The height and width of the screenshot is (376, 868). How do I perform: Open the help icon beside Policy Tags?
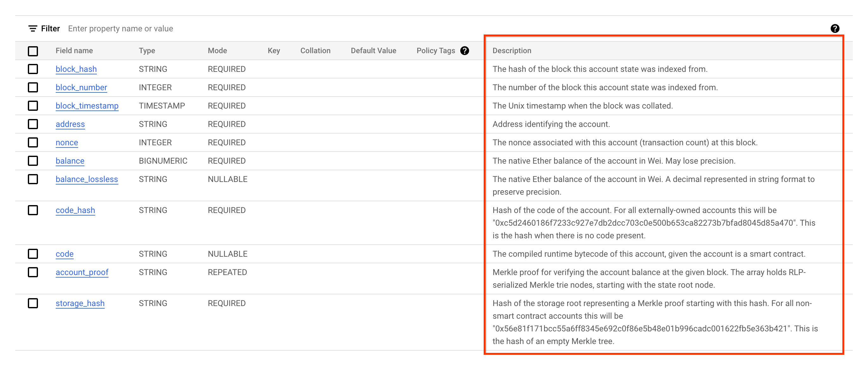pos(465,51)
